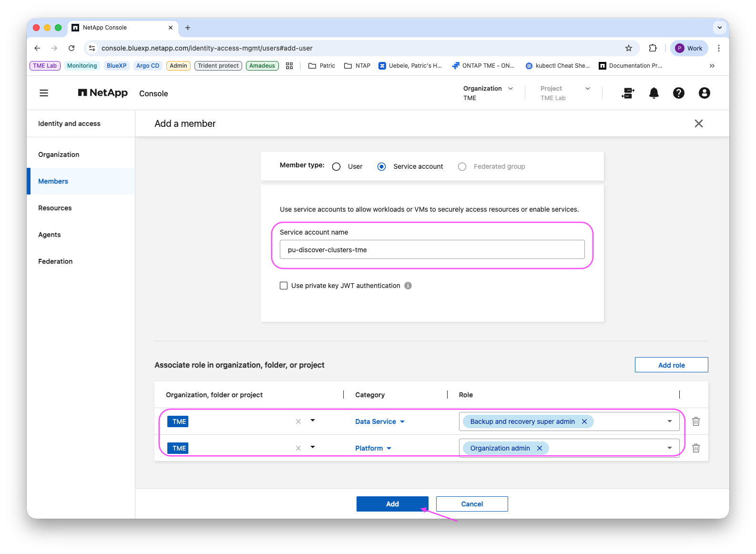
Task: Click the Service account name field
Action: pyautogui.click(x=432, y=249)
